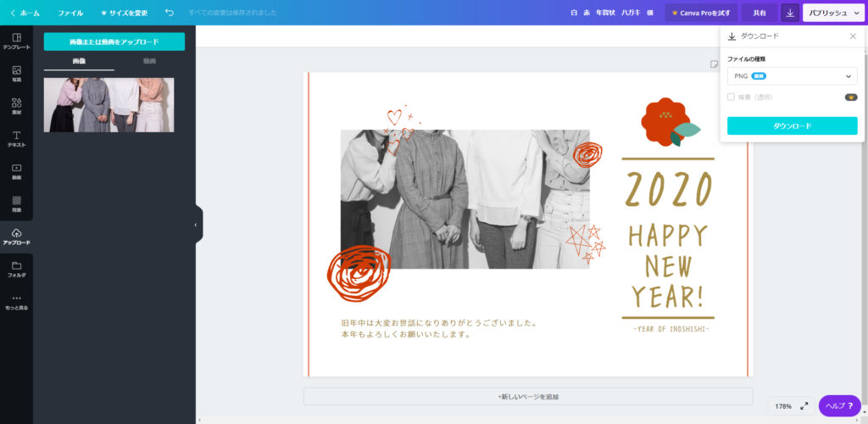This screenshot has width=868, height=424.
Task: Switch to the 動画 (Videos) uploads tab
Action: 149,61
